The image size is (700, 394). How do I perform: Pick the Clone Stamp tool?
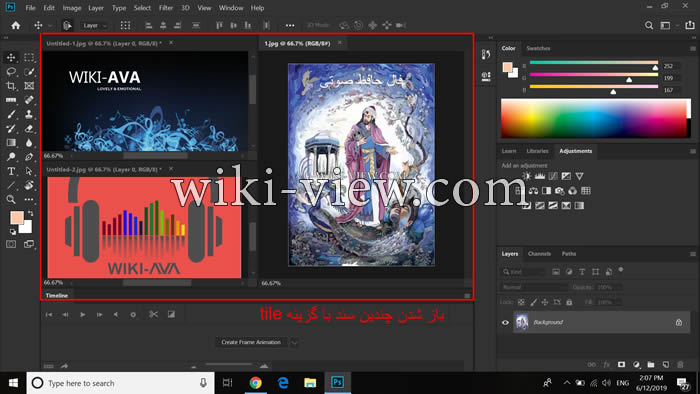[29, 114]
